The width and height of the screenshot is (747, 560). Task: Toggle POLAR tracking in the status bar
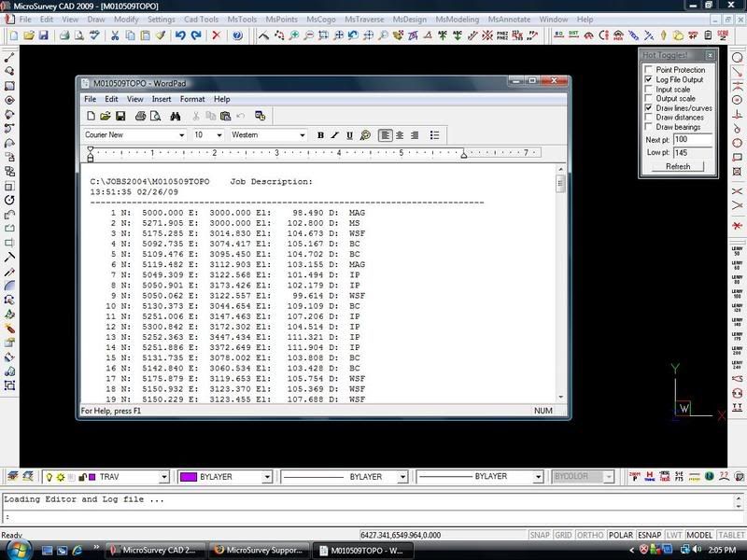click(621, 535)
